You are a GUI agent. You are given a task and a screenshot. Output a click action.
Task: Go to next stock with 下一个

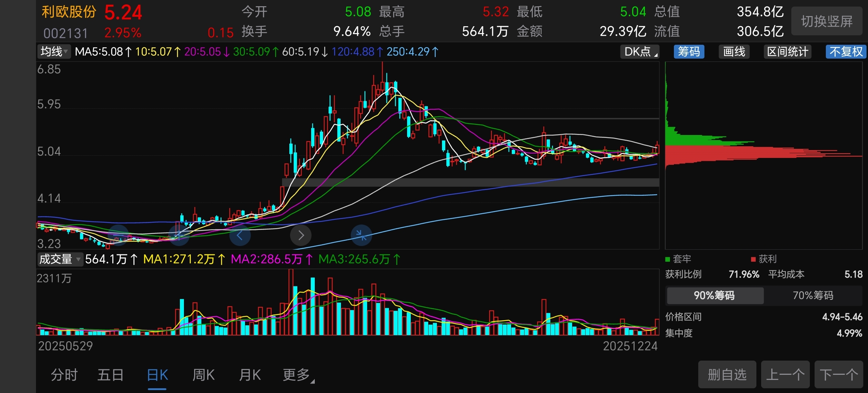[839, 374]
